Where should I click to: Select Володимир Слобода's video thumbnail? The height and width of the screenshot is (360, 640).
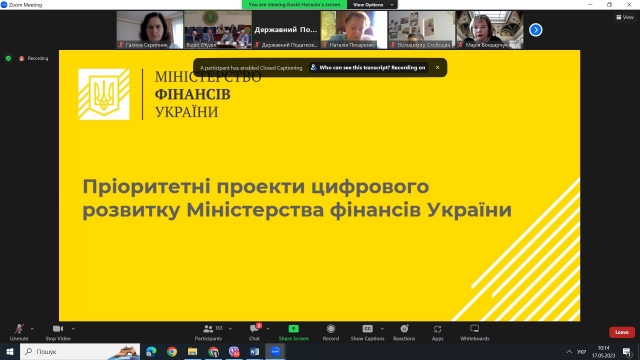pyautogui.click(x=422, y=30)
